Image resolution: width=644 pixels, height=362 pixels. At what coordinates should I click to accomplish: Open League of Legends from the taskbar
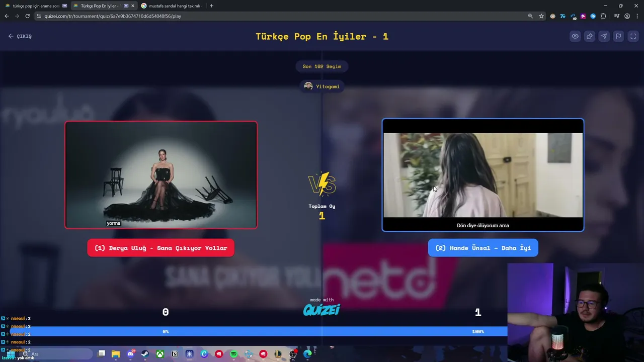click(x=278, y=354)
